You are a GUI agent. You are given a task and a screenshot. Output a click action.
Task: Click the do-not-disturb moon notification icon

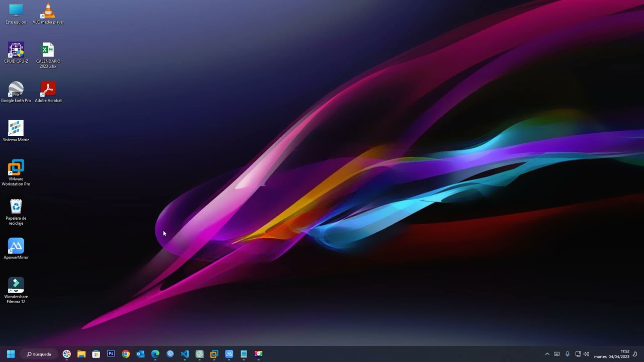(x=635, y=354)
